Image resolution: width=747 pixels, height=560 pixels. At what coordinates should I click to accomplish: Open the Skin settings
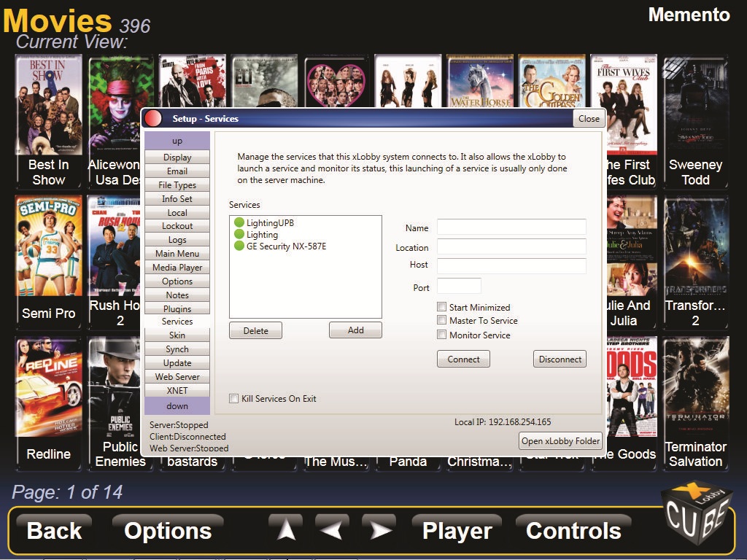click(x=177, y=335)
